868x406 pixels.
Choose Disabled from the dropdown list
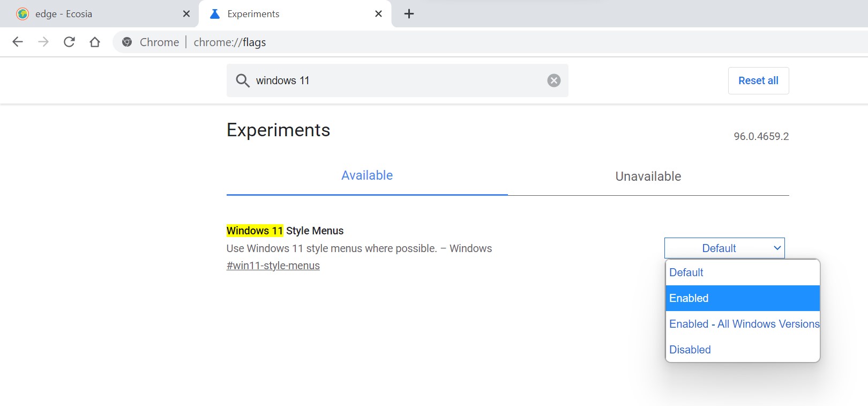click(x=743, y=350)
